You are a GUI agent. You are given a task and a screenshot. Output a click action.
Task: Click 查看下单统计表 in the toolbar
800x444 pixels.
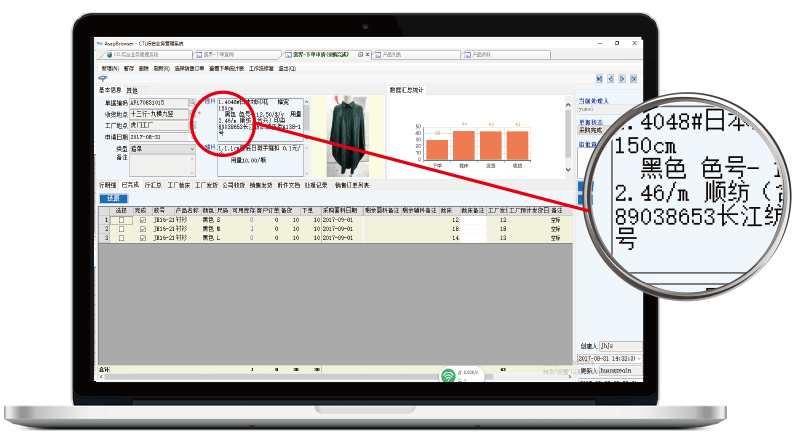[x=227, y=68]
